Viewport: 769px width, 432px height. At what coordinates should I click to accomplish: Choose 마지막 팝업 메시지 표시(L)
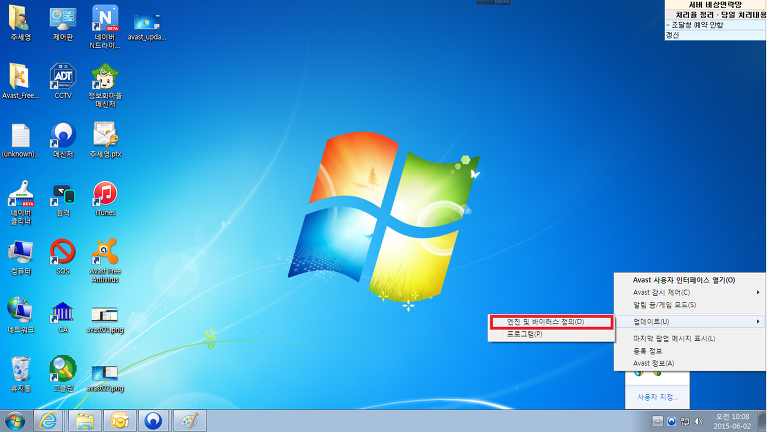(x=690, y=338)
